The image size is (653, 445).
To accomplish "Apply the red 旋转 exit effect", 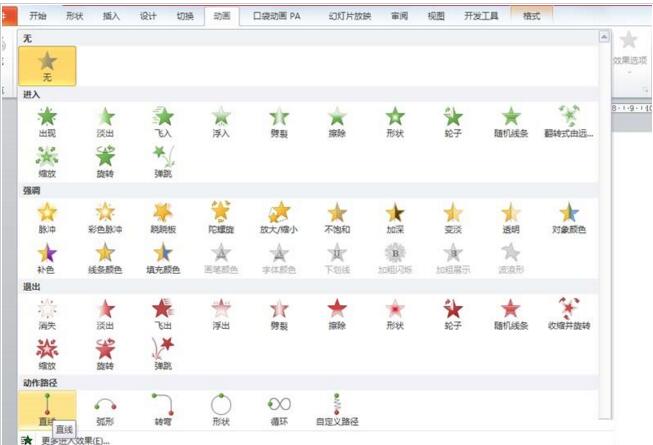I will click(x=105, y=354).
